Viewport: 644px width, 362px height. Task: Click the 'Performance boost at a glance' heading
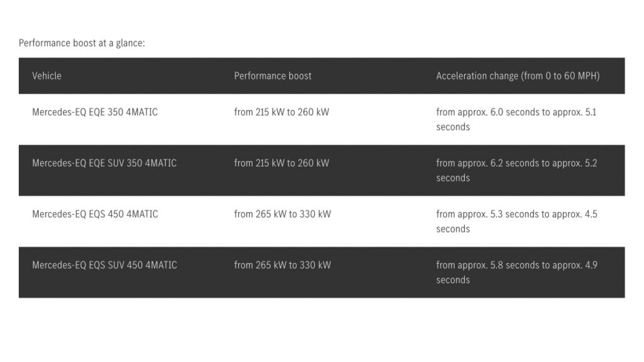tap(82, 43)
